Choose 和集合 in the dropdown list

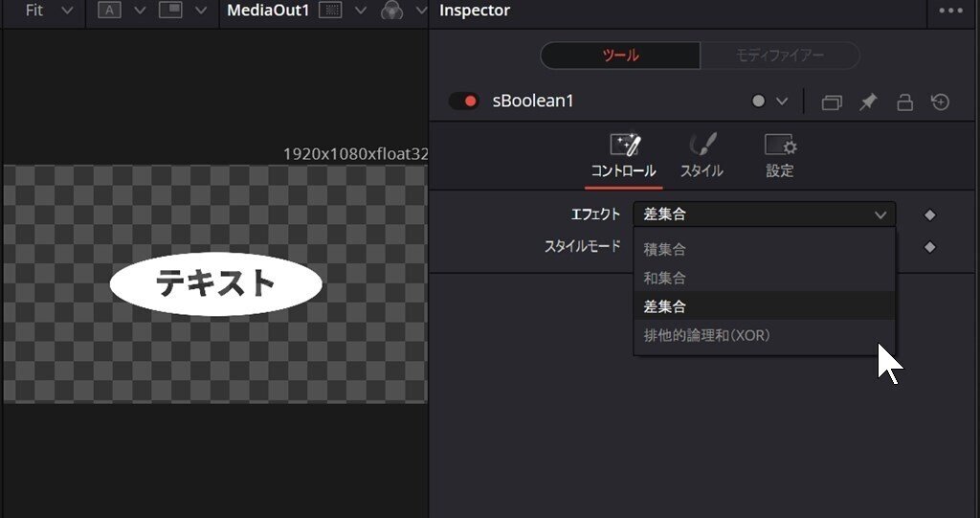point(765,278)
